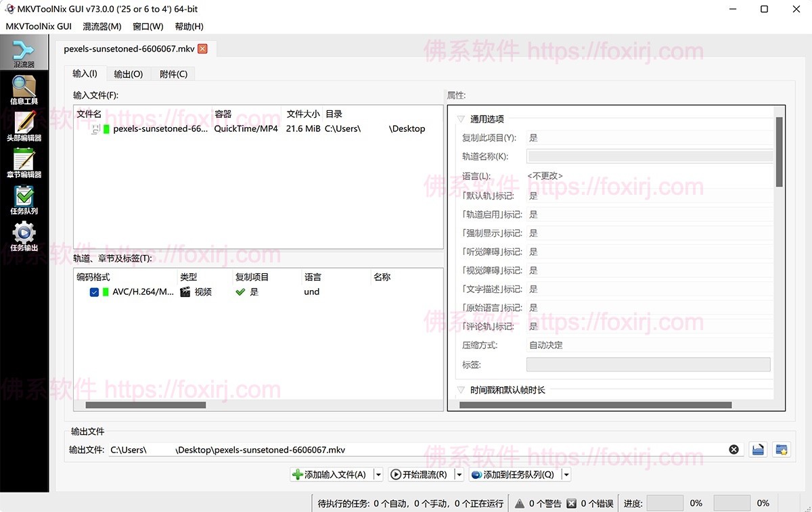Click the 进度 progress bar
812x512 pixels.
point(664,503)
